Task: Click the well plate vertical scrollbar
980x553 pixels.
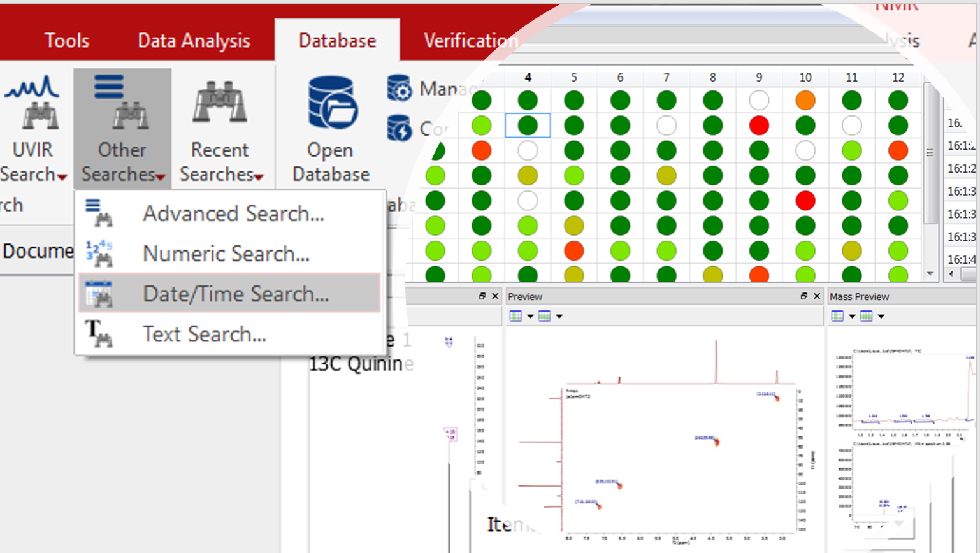Action: [x=930, y=153]
